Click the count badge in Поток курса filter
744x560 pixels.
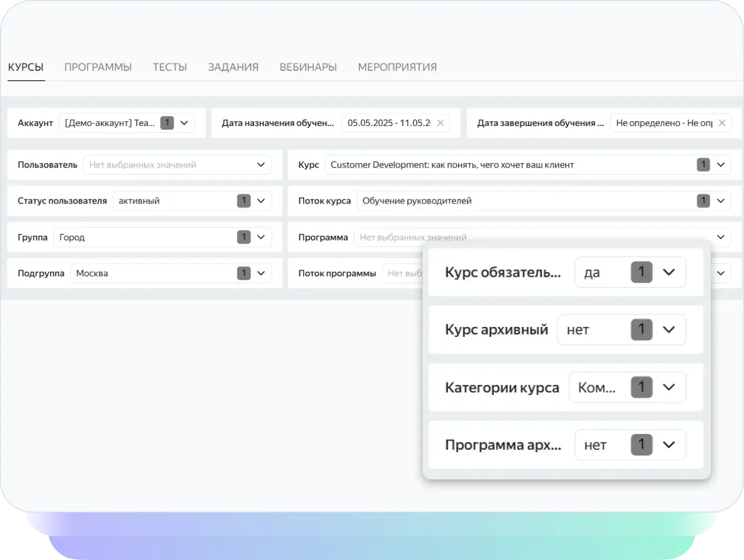click(x=703, y=201)
